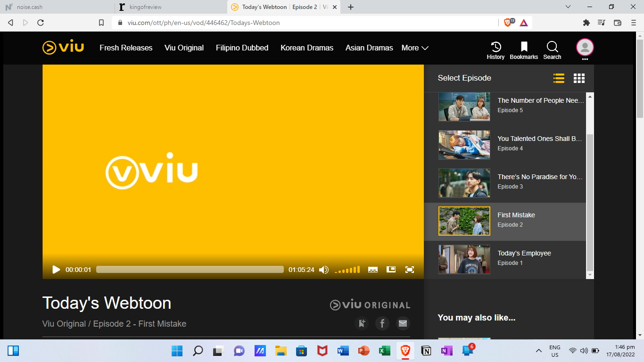Screen dimensions: 644x362
Task: Open episode title 'The Number of People Nee…'
Action: pos(541,100)
